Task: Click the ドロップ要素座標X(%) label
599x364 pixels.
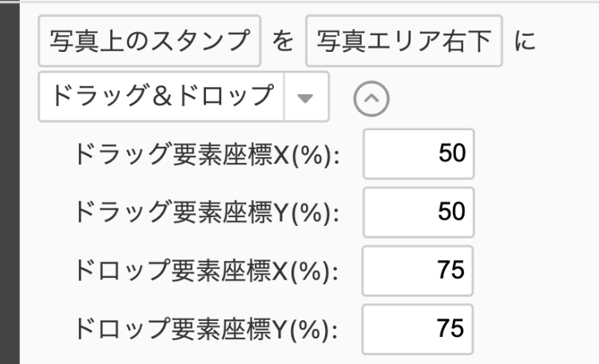Action: tap(207, 271)
